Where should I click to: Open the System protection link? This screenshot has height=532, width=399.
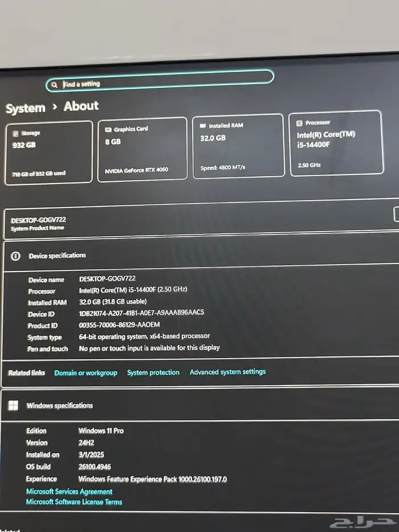tap(153, 372)
